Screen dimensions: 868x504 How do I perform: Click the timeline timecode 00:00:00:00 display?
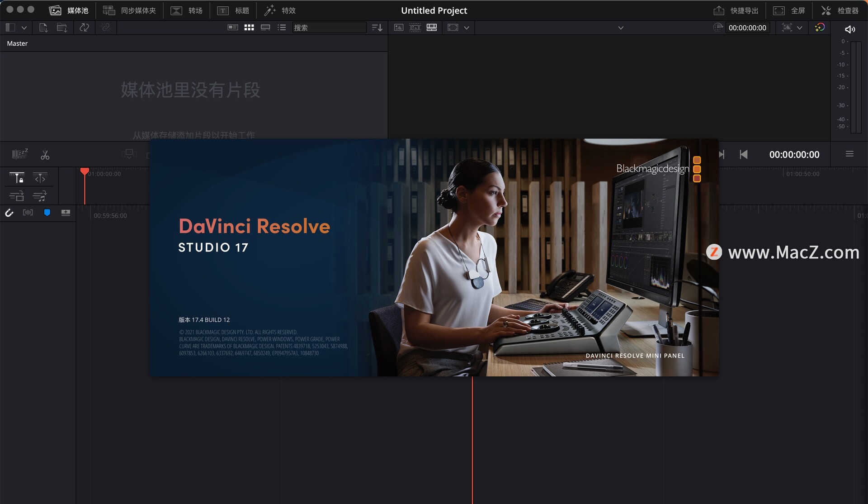tap(794, 154)
